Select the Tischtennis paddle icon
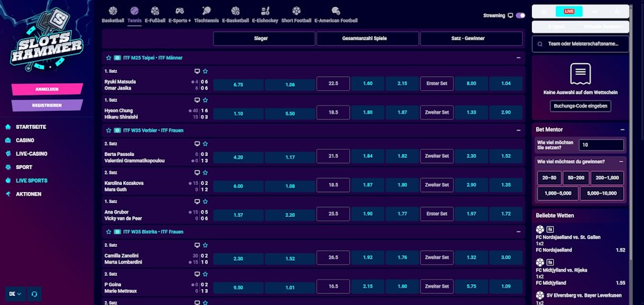 pyautogui.click(x=206, y=10)
